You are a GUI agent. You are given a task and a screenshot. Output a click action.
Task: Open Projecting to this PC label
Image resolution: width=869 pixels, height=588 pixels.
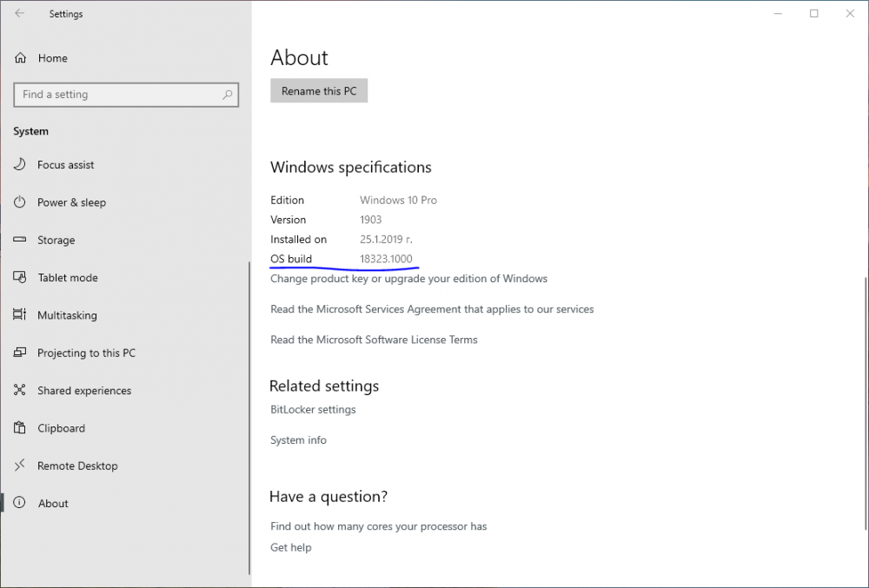point(86,353)
